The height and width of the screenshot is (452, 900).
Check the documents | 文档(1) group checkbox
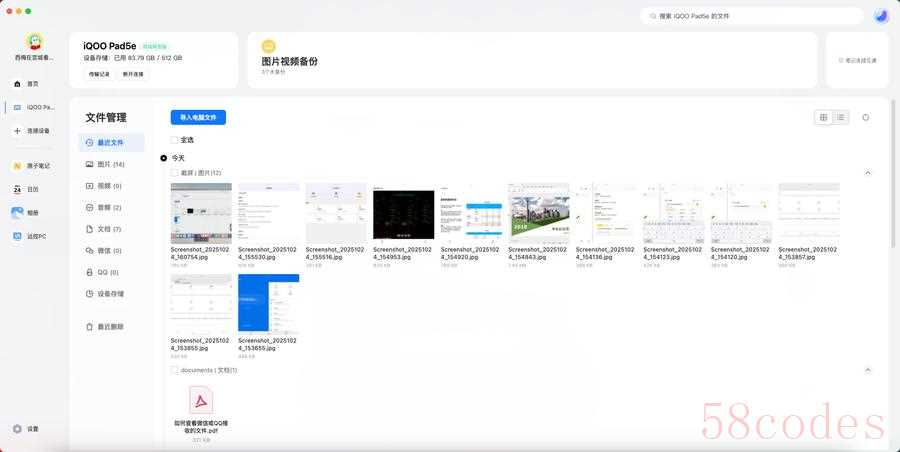pos(174,370)
